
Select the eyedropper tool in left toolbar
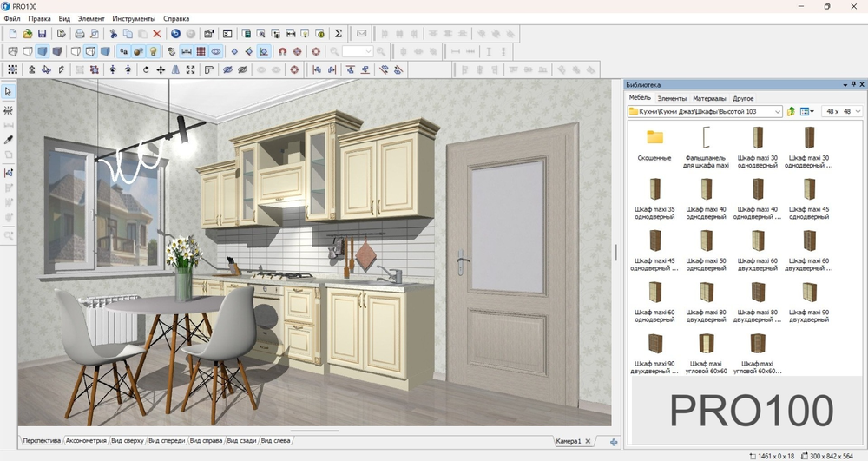tap(9, 140)
